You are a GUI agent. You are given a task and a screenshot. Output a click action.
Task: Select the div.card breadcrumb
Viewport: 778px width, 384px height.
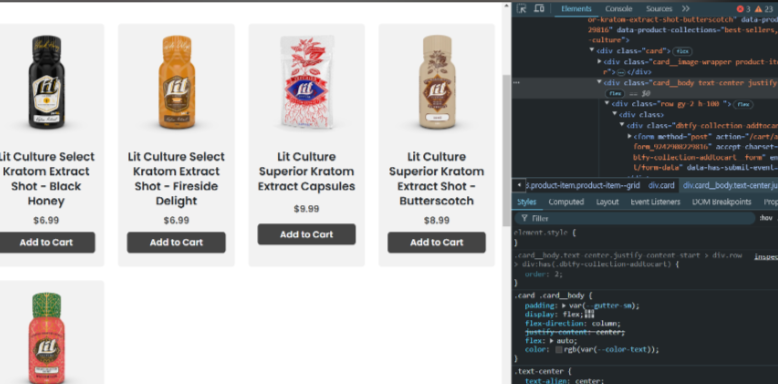(x=661, y=186)
